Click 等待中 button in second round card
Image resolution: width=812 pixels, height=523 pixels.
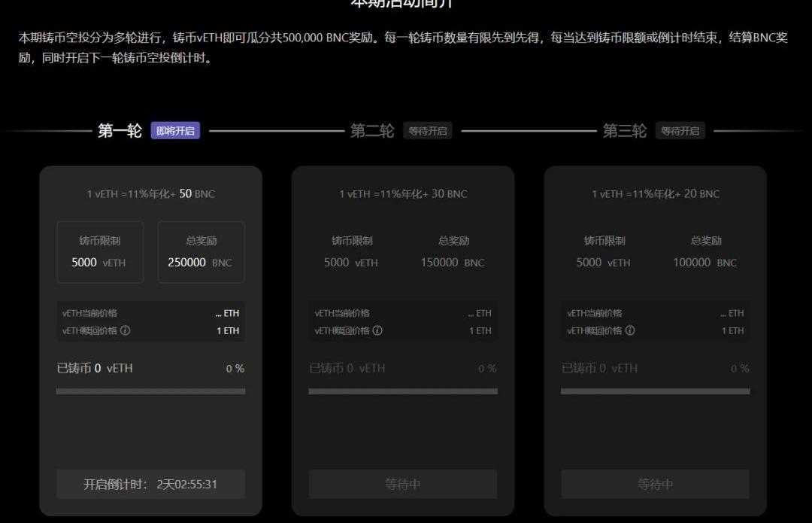(403, 484)
